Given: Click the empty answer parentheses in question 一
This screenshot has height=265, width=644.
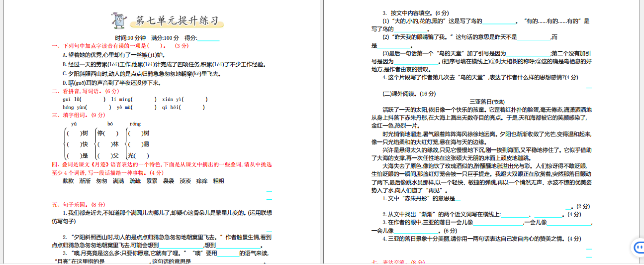Looking at the screenshot, I should click(x=159, y=46).
